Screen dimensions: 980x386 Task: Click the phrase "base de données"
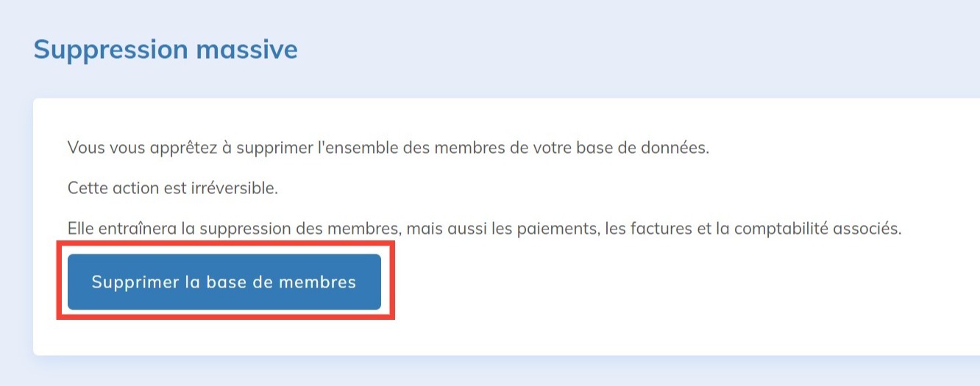click(655, 147)
